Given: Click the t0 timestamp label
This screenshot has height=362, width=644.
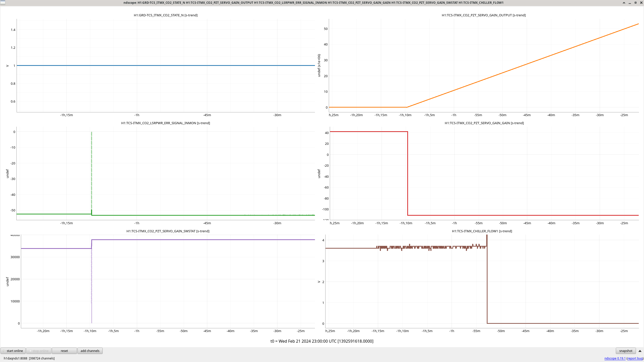Looking at the screenshot, I should pos(322,341).
